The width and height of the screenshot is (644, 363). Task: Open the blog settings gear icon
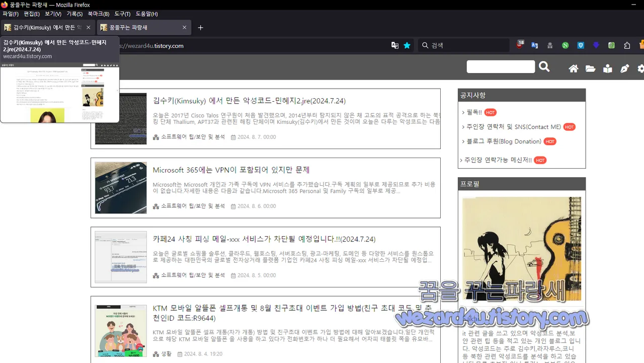click(x=641, y=68)
